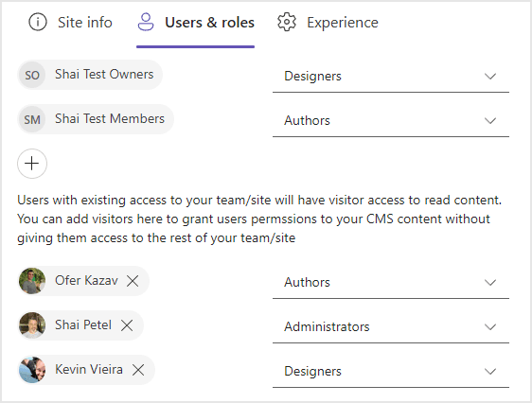Click the Experience gear icon
Screen dimensions: 532x403
(x=287, y=23)
